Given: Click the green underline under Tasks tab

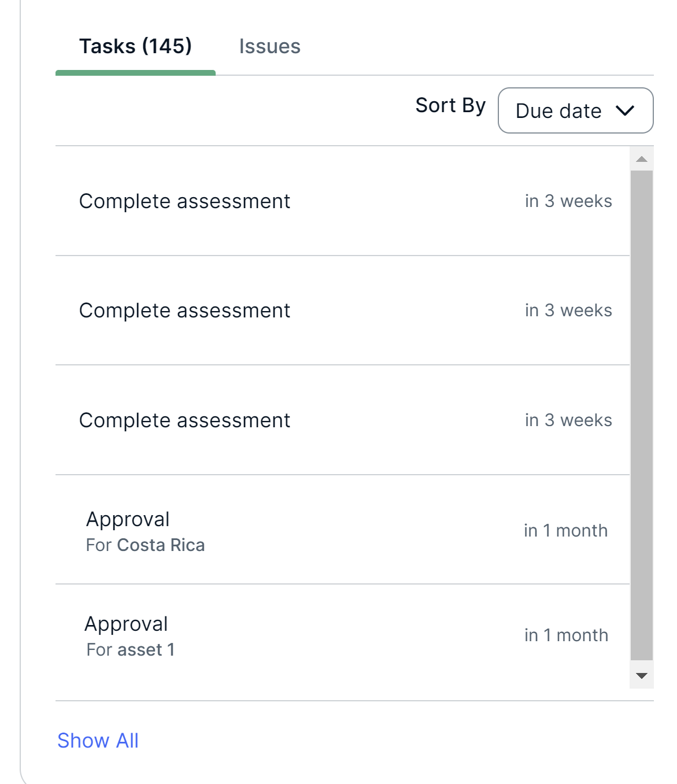Looking at the screenshot, I should [135, 72].
